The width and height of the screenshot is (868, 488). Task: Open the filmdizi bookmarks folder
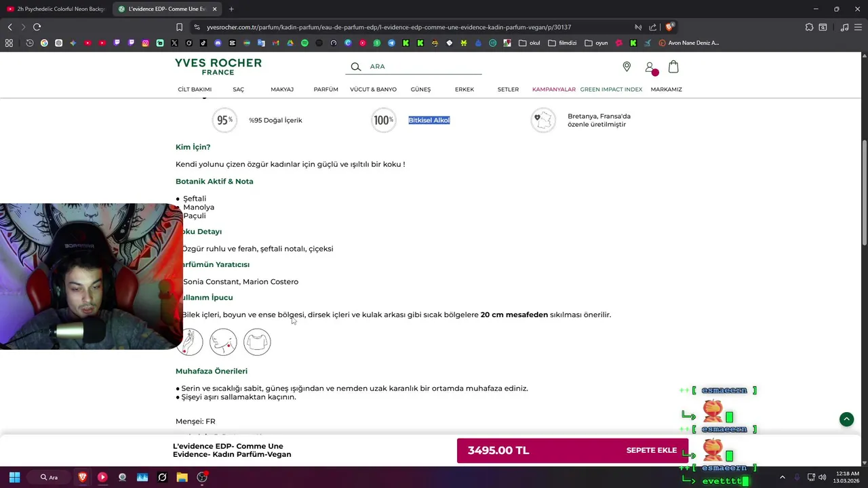pyautogui.click(x=562, y=43)
